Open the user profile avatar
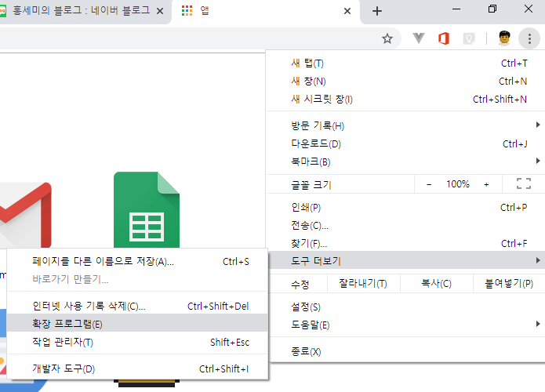The width and height of the screenshot is (545, 392). coord(504,38)
